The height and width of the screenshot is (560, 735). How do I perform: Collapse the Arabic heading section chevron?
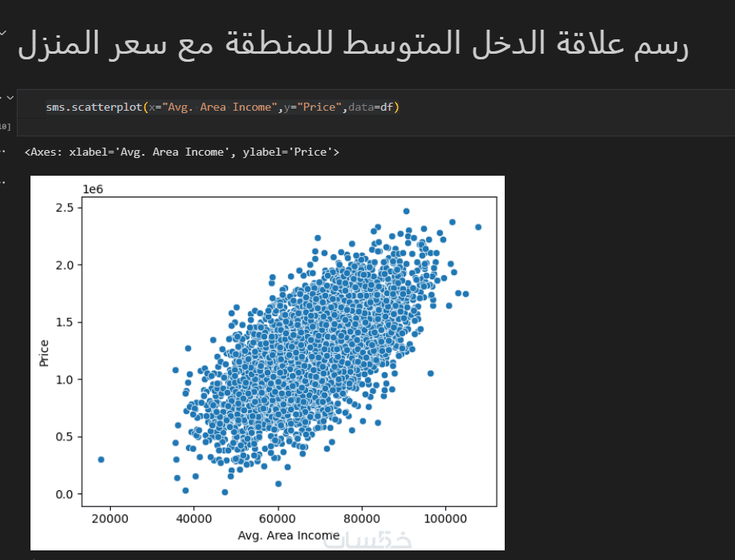[3, 34]
